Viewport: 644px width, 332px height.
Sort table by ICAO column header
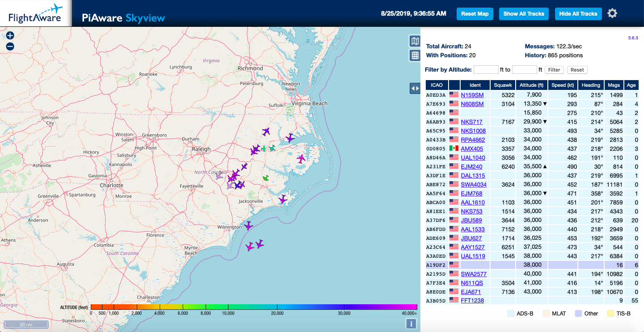click(436, 85)
